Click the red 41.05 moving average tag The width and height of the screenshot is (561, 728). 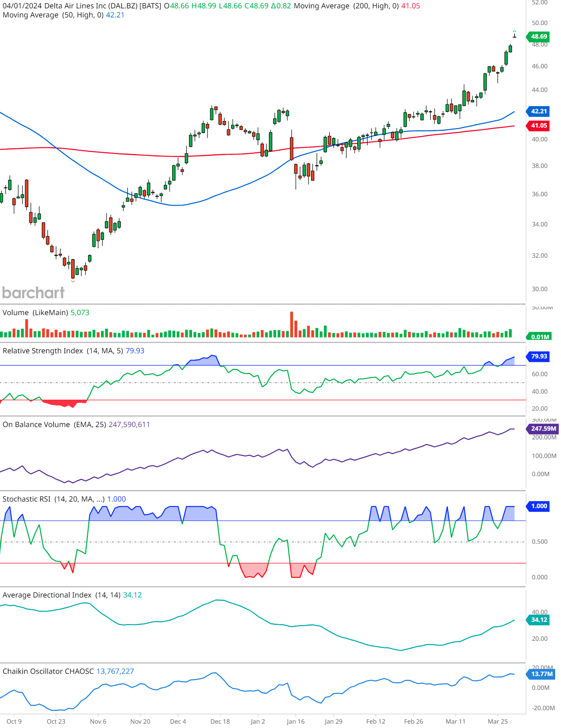[538, 125]
